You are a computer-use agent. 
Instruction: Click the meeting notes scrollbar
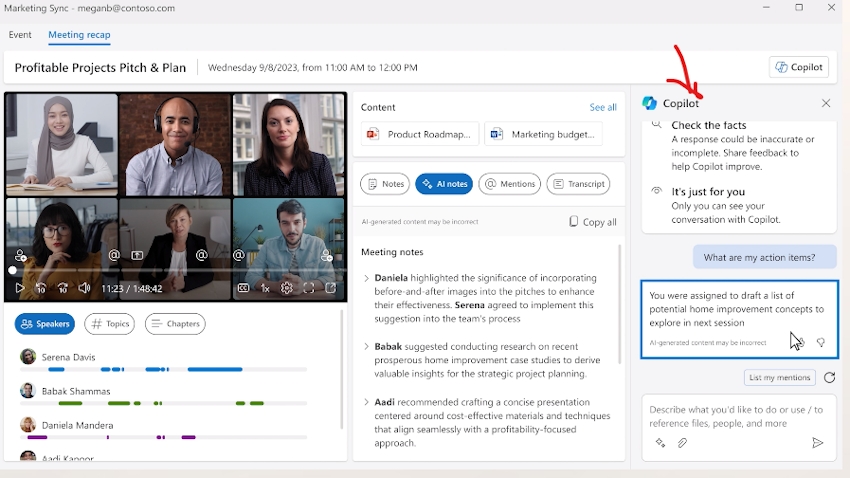(x=620, y=303)
